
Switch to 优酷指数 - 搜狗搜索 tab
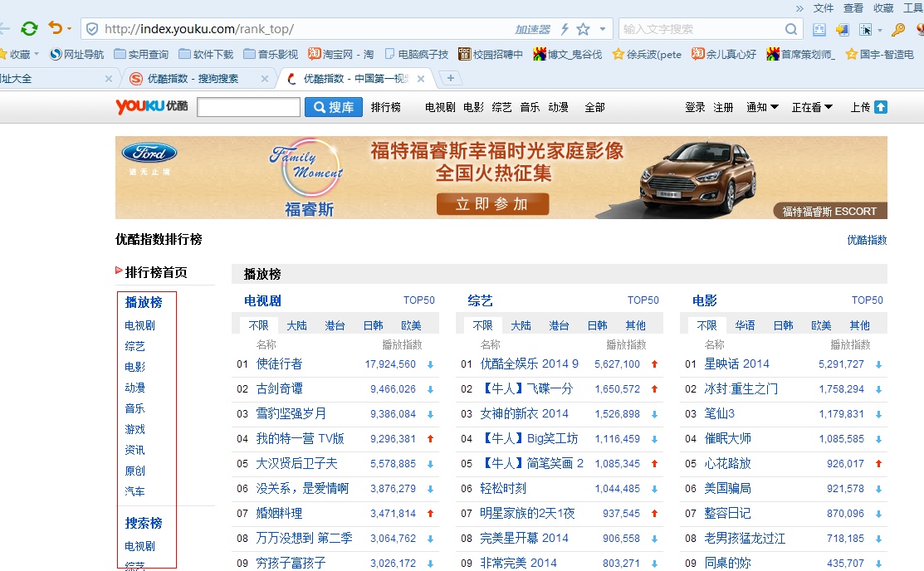pos(192,78)
